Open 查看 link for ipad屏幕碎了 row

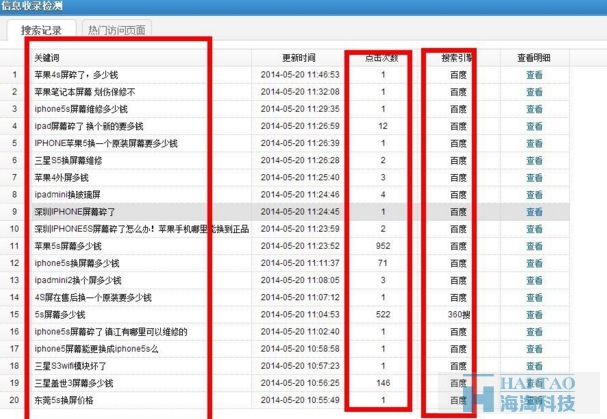(534, 126)
